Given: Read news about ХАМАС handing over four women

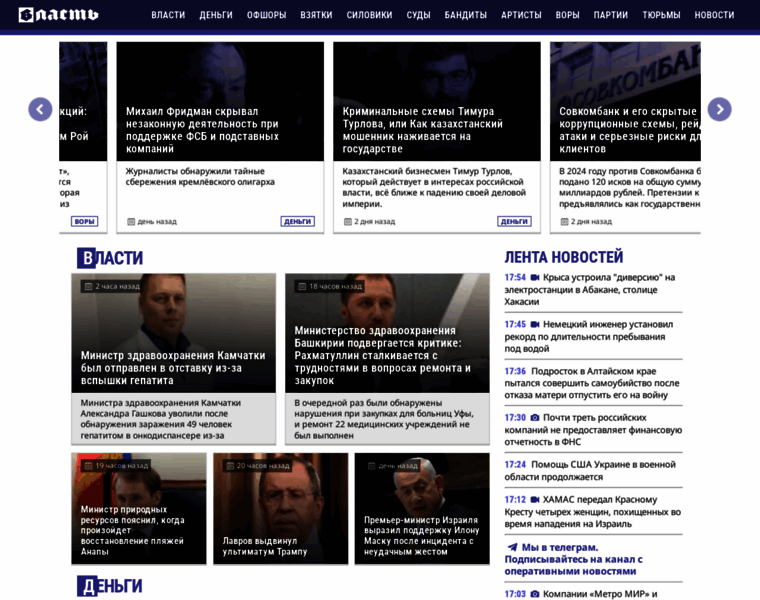Looking at the screenshot, I should [593, 512].
